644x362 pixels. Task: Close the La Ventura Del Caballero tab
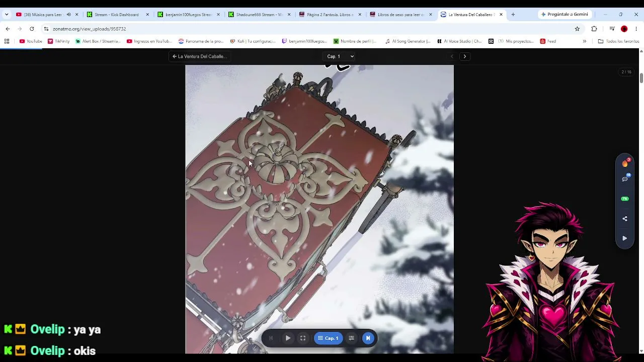[501, 15]
